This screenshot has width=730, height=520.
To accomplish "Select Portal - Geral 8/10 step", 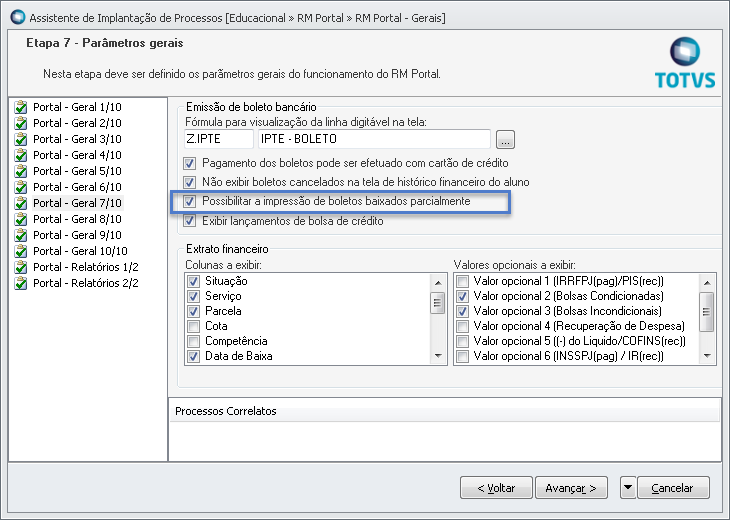I will point(77,219).
